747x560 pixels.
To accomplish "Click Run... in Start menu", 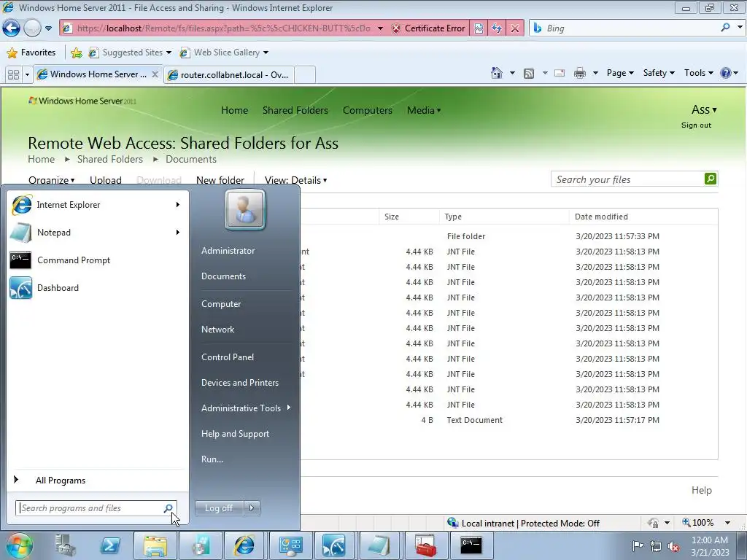I will pyautogui.click(x=212, y=459).
